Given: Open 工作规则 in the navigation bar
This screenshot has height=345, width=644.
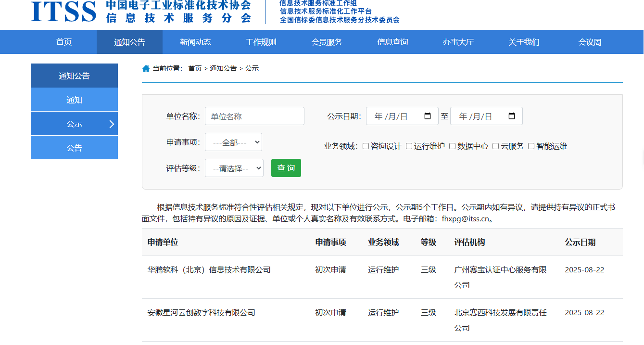Looking at the screenshot, I should tap(261, 42).
